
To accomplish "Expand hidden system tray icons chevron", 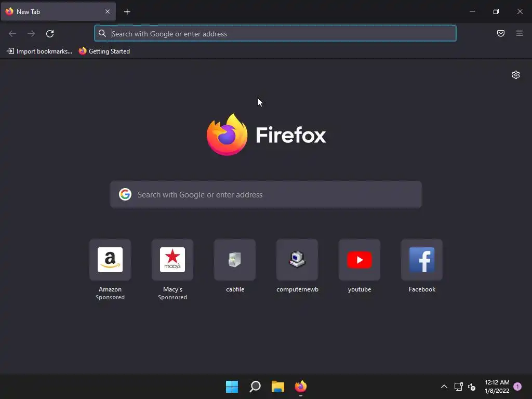I will [x=444, y=387].
